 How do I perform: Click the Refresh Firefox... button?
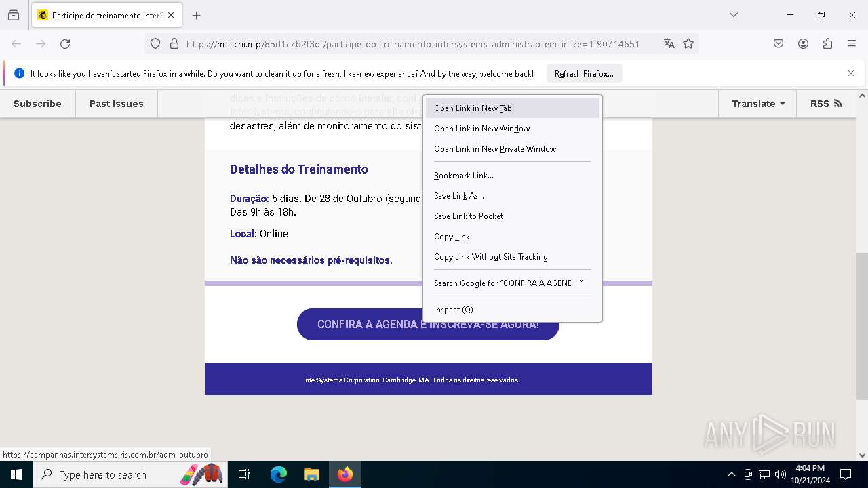click(x=584, y=73)
